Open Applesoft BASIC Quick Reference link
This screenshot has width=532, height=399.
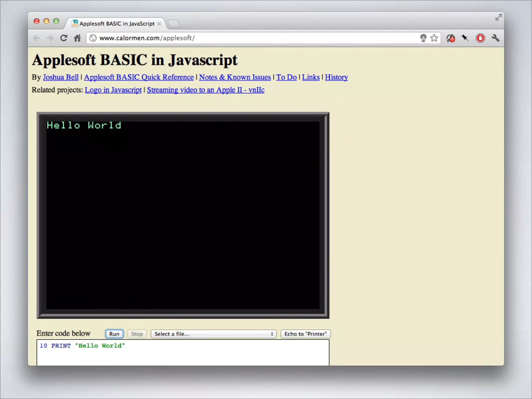139,77
